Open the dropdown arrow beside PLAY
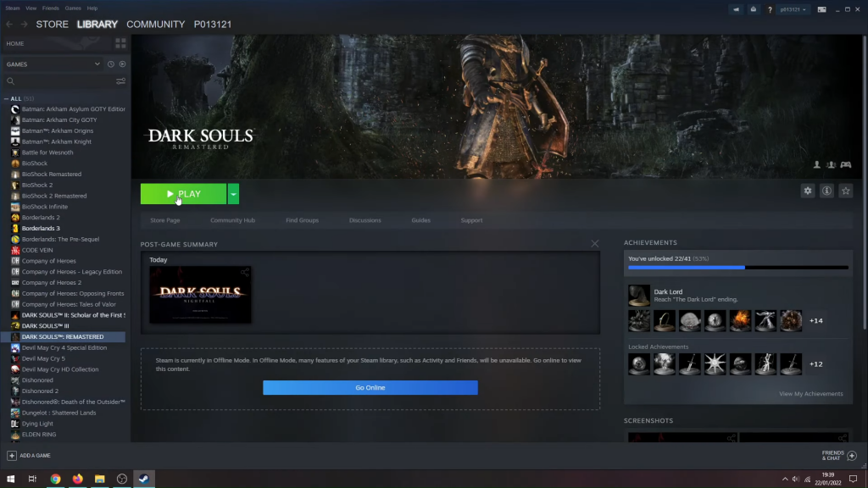Screen dimensions: 868x488 pyautogui.click(x=234, y=194)
